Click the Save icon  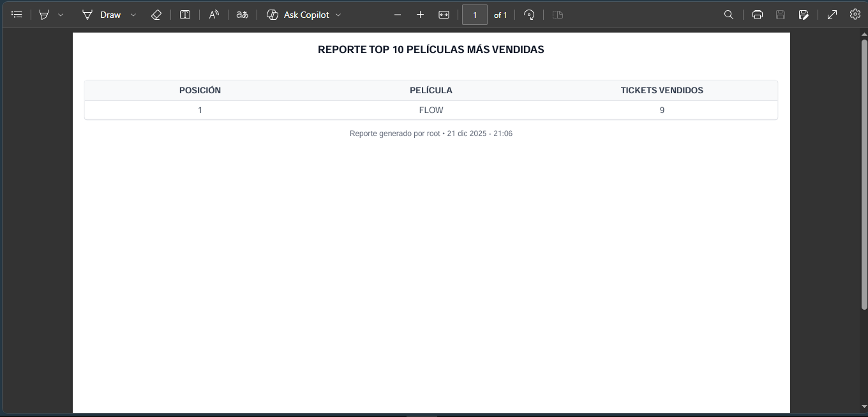tap(781, 15)
